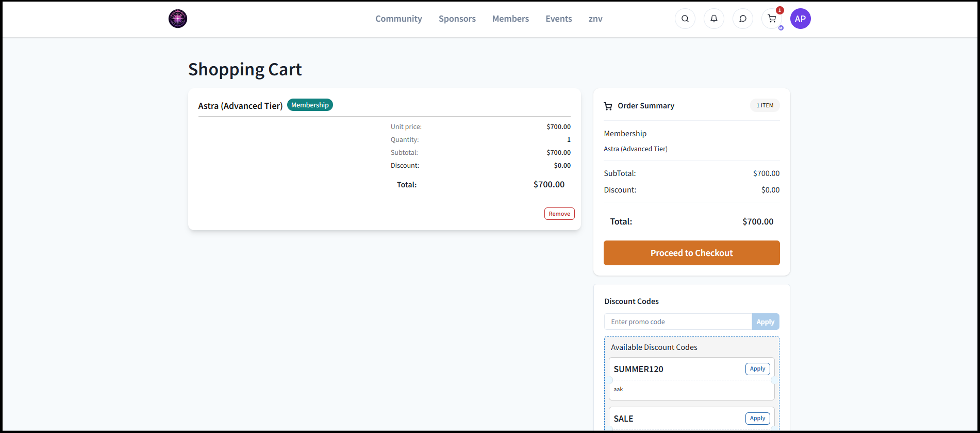Screen dimensions: 980x433
Task: Open search with the magnifier icon
Action: click(x=685, y=19)
